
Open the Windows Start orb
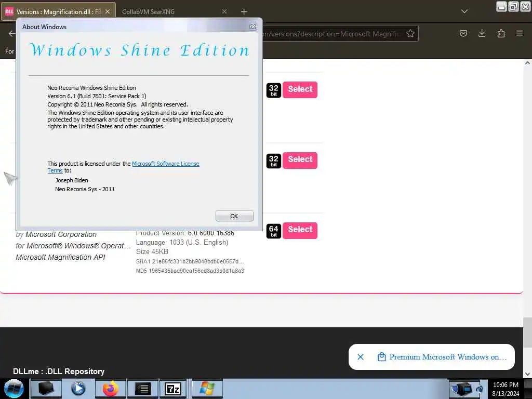pyautogui.click(x=14, y=389)
